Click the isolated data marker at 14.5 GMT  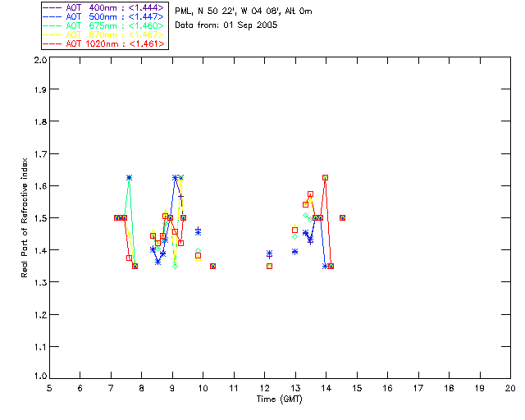342,217
